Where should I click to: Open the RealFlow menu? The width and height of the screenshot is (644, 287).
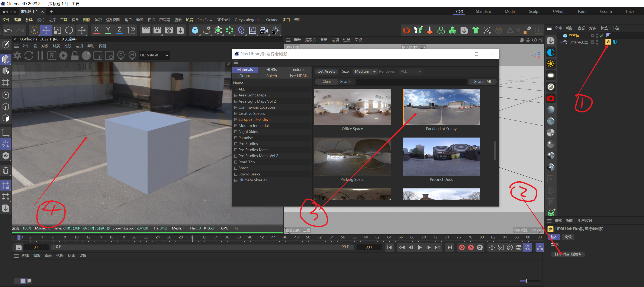tap(205, 20)
